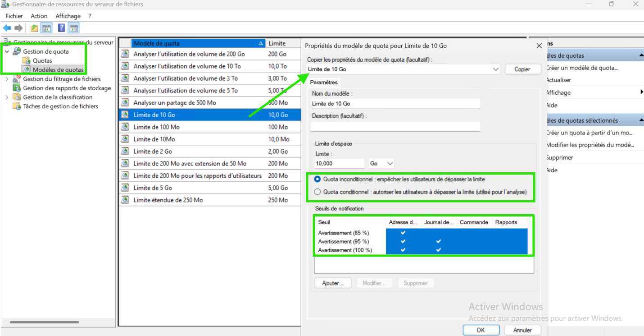Click the Avertissement (85 %) email checkmark
The width and height of the screenshot is (644, 336).
click(403, 233)
